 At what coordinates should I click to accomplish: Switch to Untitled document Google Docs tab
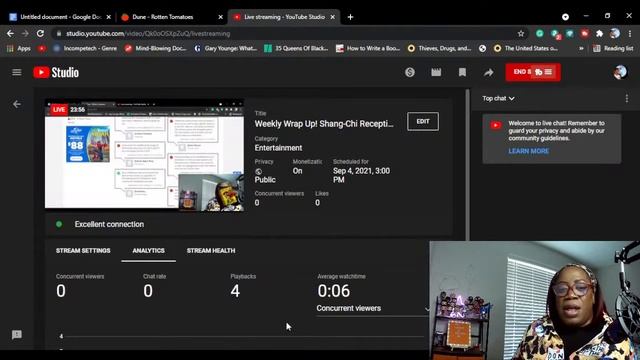point(60,17)
